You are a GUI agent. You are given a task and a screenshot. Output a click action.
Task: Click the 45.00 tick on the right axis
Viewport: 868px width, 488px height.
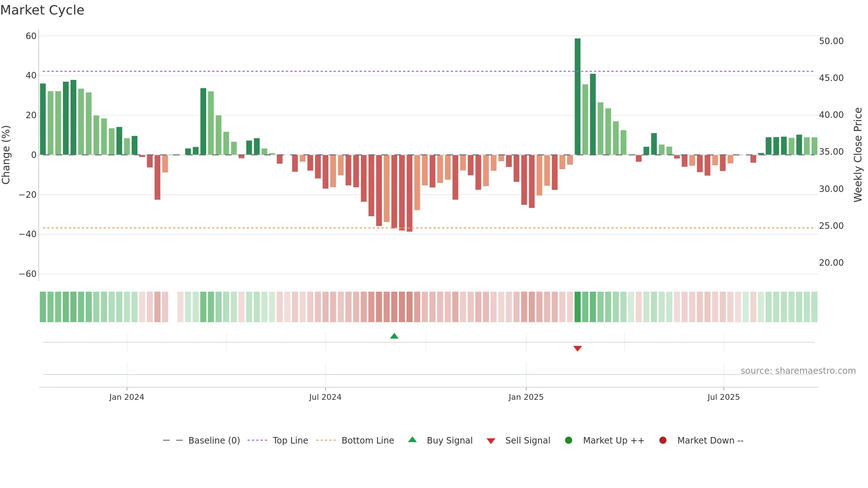point(831,78)
